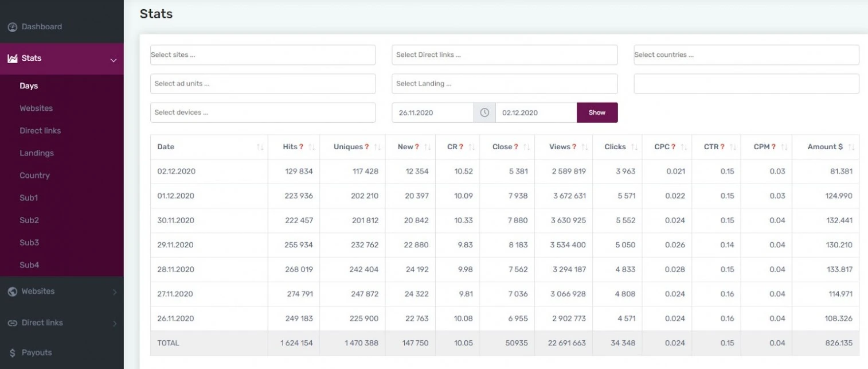Click the Views value 3 672 631
This screenshot has width=868, height=369.
coord(569,196)
